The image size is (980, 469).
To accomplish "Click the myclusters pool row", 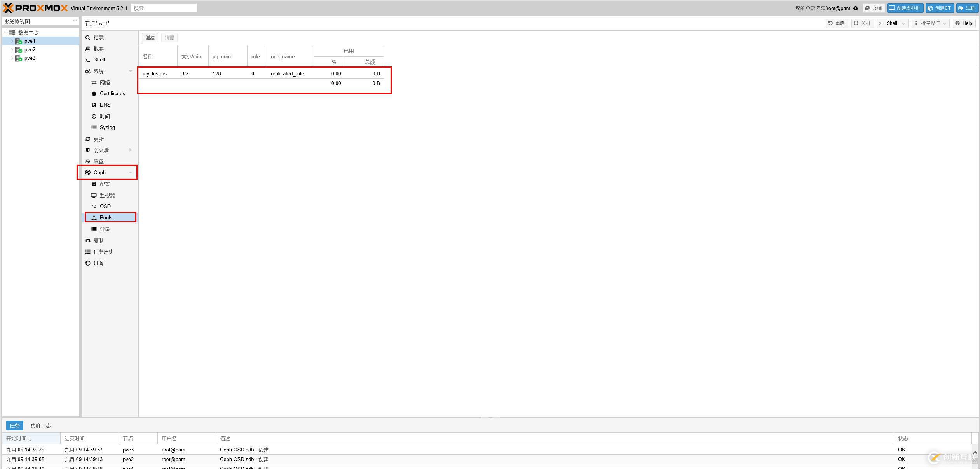I will [x=261, y=73].
